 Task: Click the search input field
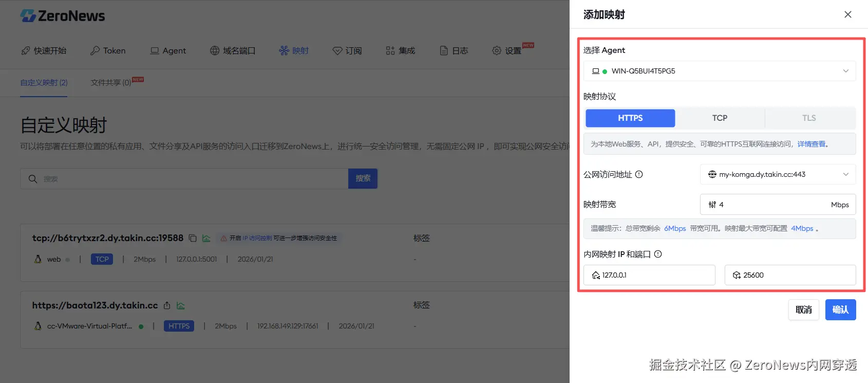[x=184, y=178]
